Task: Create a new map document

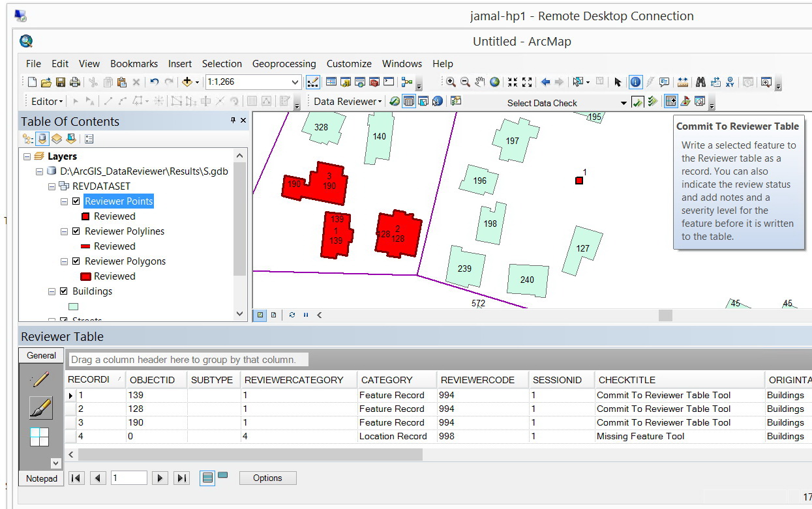Action: (x=32, y=82)
